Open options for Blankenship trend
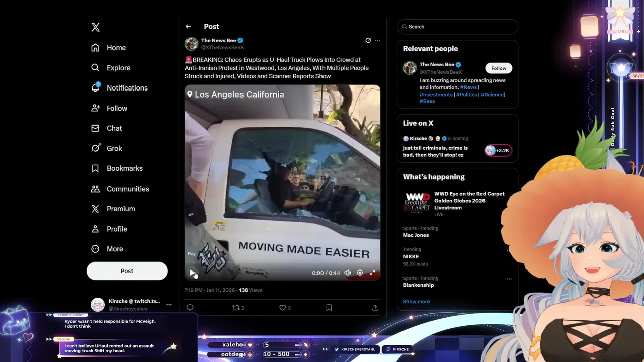The image size is (644, 362). pos(509,279)
